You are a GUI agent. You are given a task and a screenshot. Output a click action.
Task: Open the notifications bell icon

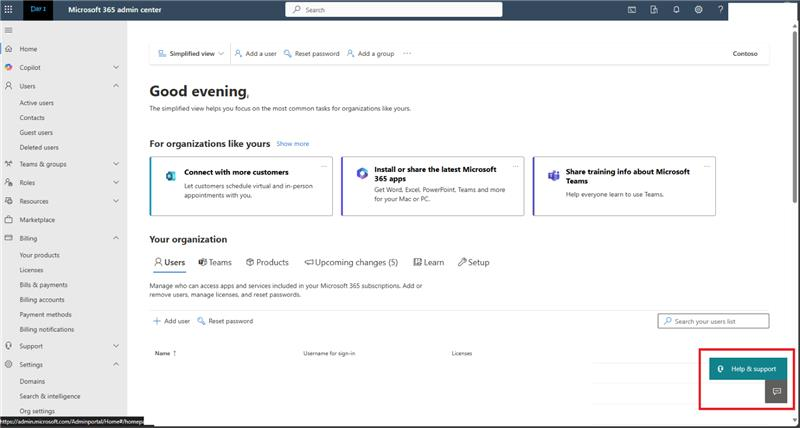point(677,10)
